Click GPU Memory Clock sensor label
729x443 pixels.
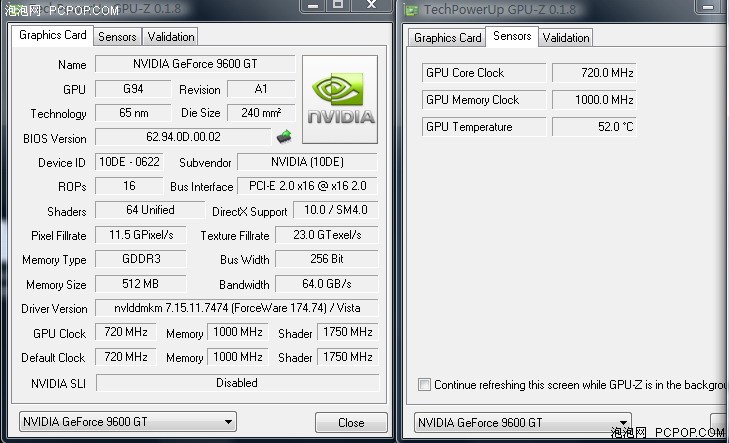coord(484,100)
